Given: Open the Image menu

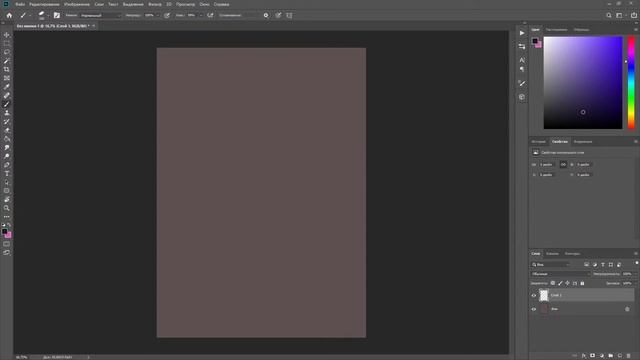Looking at the screenshot, I should [x=77, y=4].
